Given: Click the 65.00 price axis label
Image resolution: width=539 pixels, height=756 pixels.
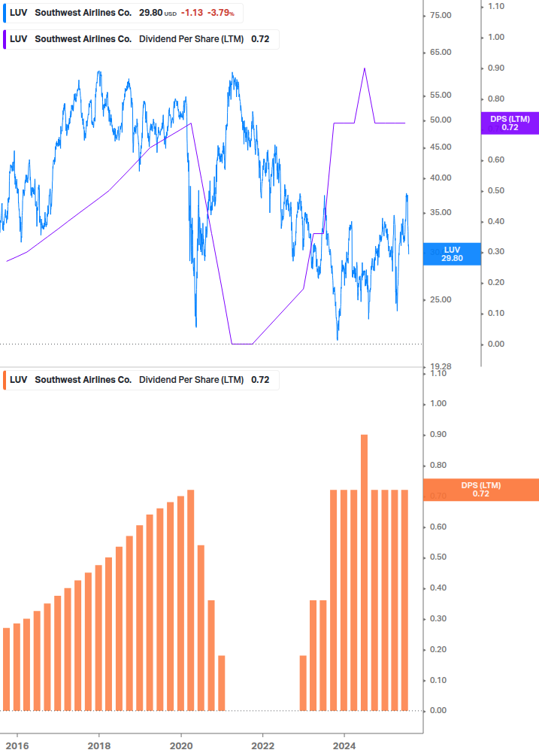Looking at the screenshot, I should (x=441, y=52).
